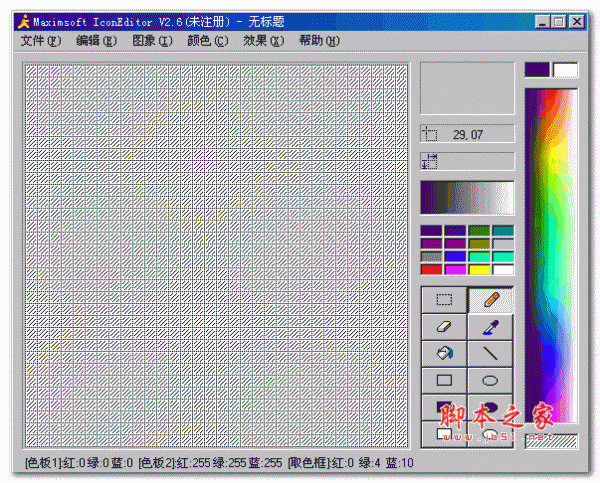Viewport: 600px width, 483px height.
Task: Minimize the IconEditor window
Action: point(543,21)
